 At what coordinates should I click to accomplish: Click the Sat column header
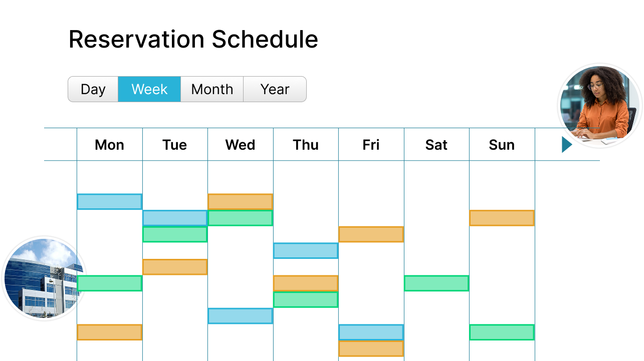436,145
